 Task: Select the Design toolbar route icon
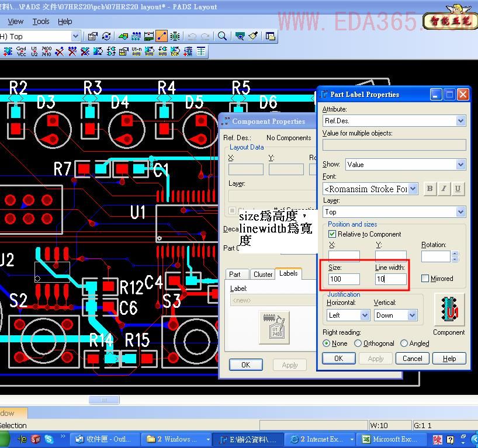pyautogui.click(x=162, y=36)
